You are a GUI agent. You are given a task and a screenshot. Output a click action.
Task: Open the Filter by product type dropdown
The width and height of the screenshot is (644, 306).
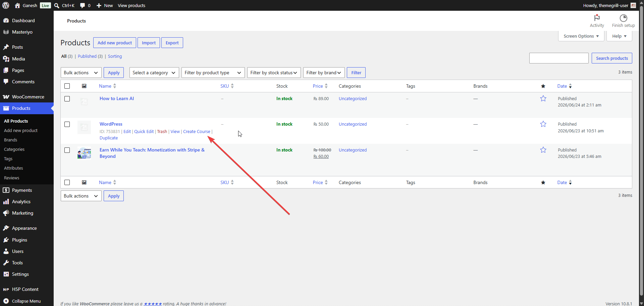click(213, 73)
